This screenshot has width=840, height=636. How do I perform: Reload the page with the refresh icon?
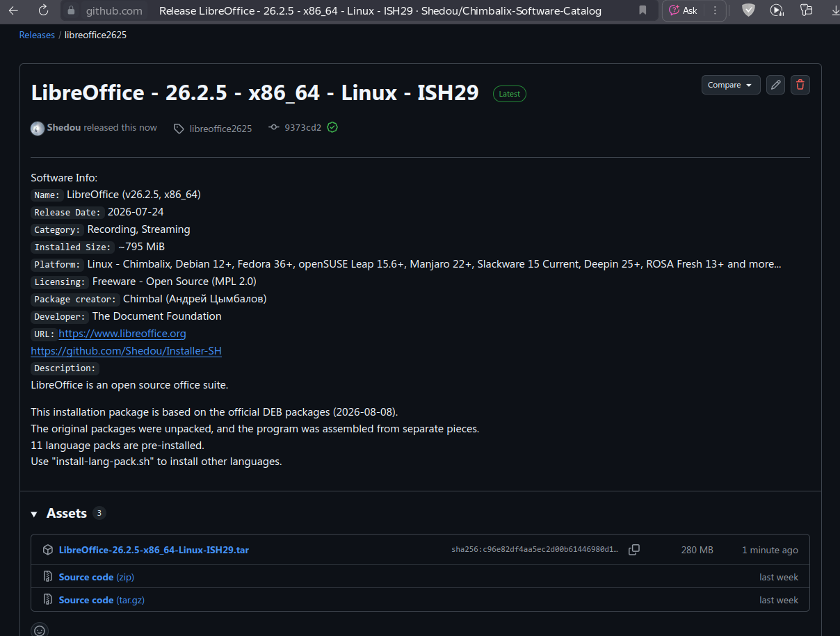coord(43,10)
